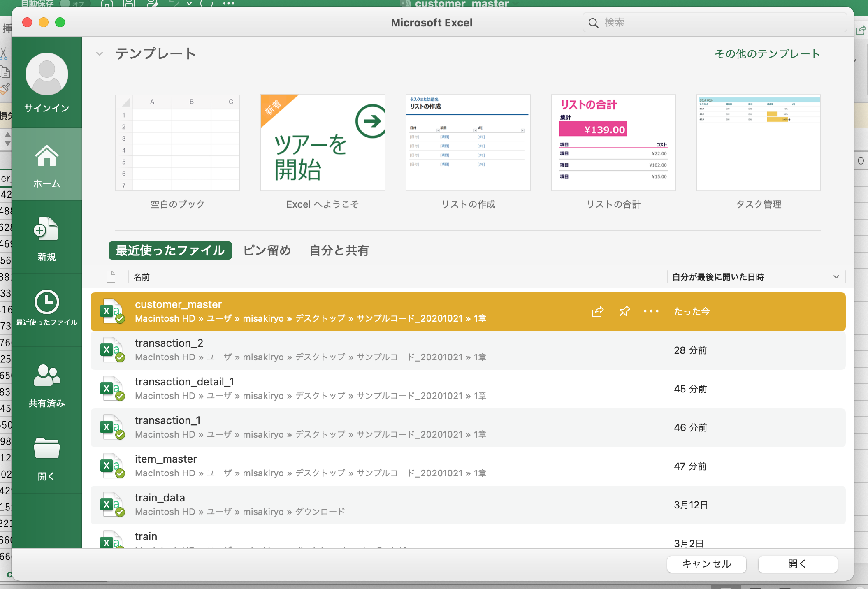This screenshot has width=868, height=589.
Task: Click the 開く folder icon in sidebar
Action: [x=46, y=449]
